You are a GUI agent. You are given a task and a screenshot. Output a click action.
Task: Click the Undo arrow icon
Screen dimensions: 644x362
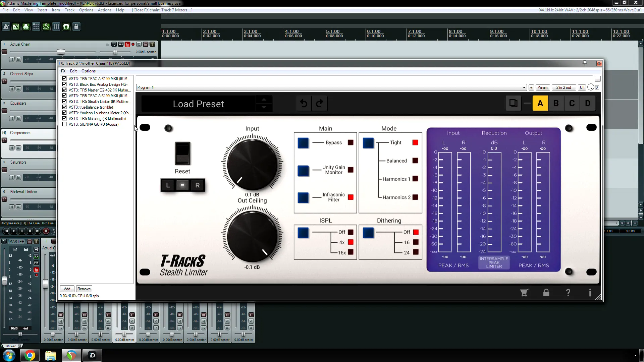tap(304, 103)
